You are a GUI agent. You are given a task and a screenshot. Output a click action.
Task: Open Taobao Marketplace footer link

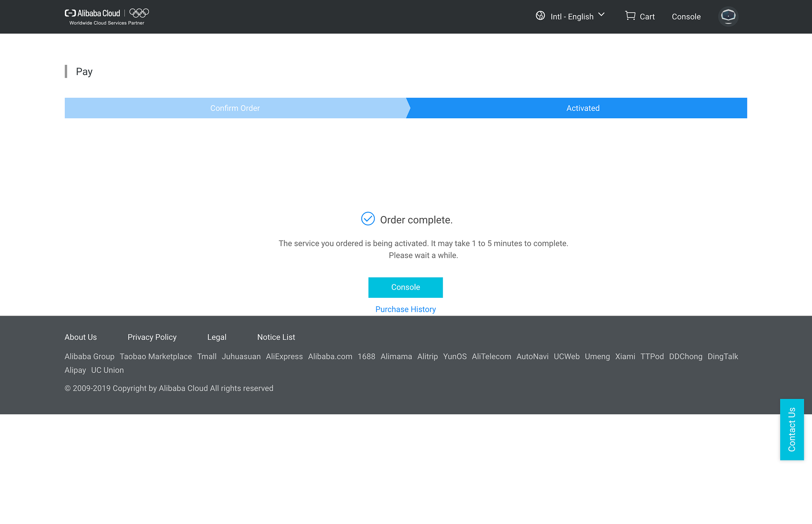(156, 357)
